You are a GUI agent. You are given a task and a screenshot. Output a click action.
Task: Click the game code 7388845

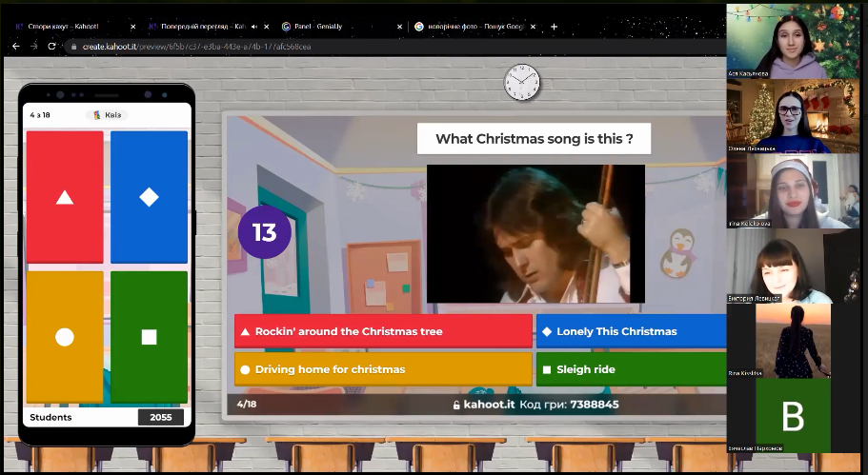[x=595, y=405]
